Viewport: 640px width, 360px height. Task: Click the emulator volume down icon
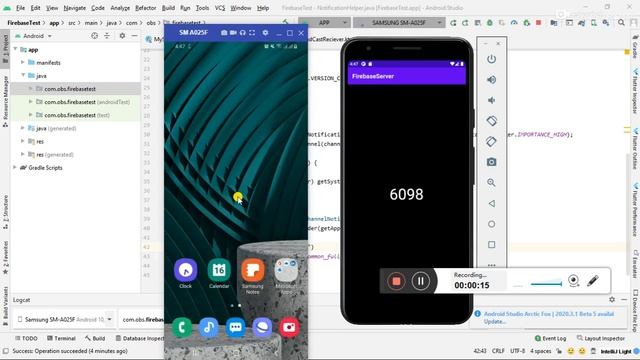(491, 100)
